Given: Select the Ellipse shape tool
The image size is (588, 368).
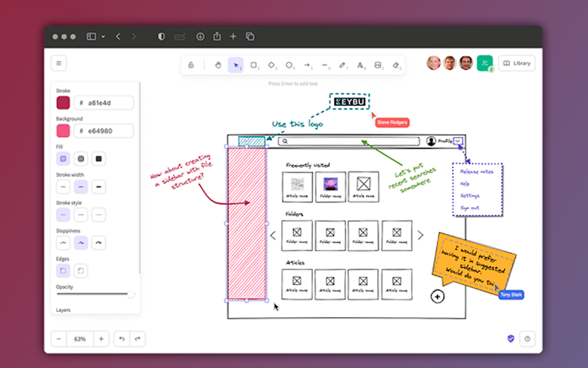Looking at the screenshot, I should [290, 65].
